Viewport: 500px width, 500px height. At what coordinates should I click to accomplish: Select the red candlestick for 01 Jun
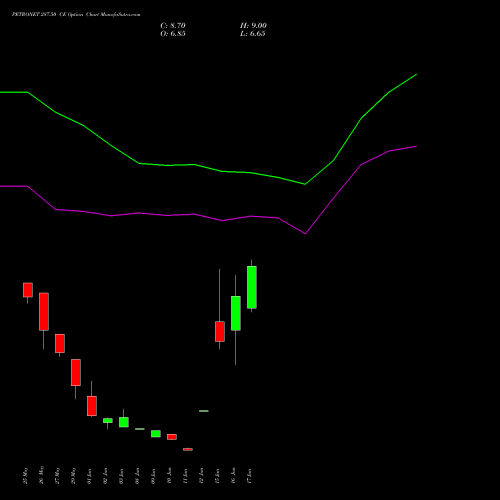point(92,406)
